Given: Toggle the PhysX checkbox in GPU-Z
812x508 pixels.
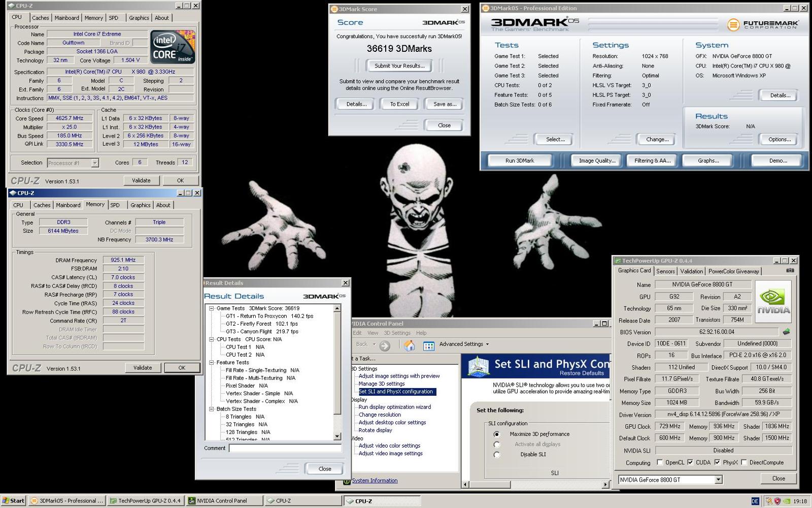Looking at the screenshot, I should pos(717,462).
